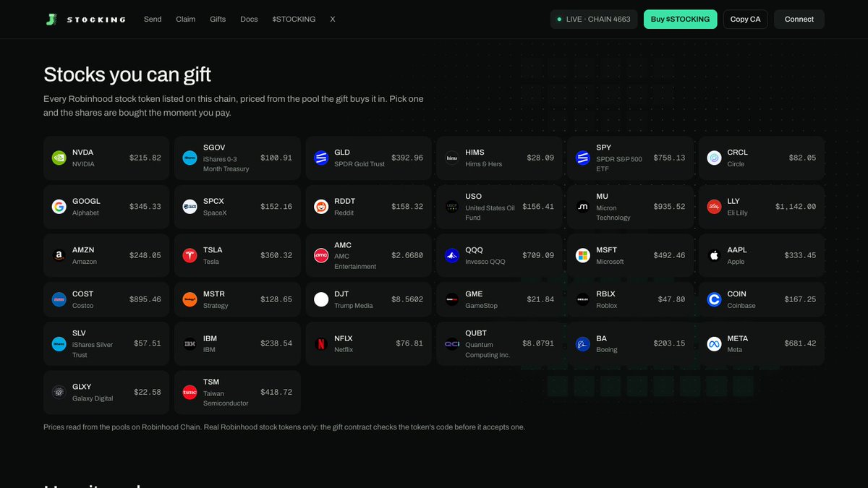The image size is (868, 488).
Task: Click the Copy CA button
Action: tap(745, 20)
